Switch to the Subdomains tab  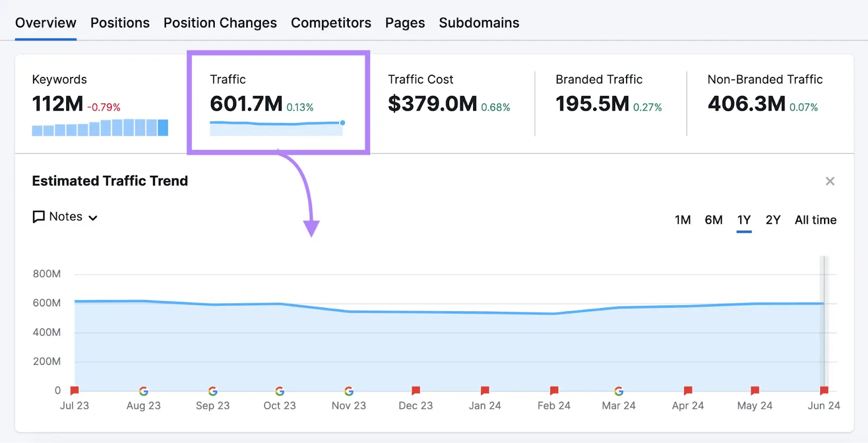(479, 23)
